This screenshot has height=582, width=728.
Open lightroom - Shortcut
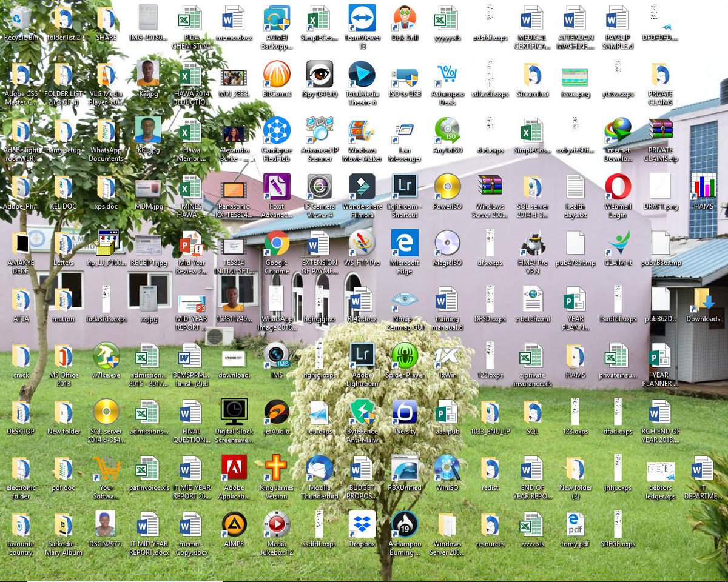[x=405, y=187]
